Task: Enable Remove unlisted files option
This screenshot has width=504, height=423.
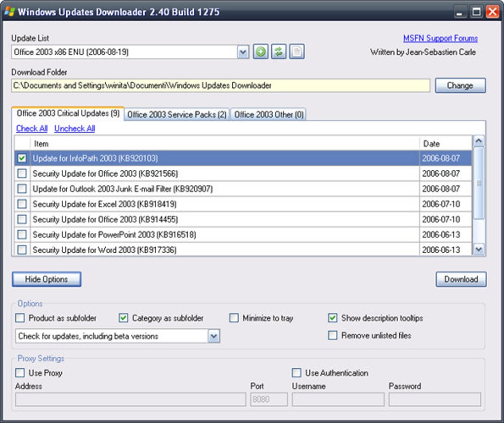Action: point(333,335)
